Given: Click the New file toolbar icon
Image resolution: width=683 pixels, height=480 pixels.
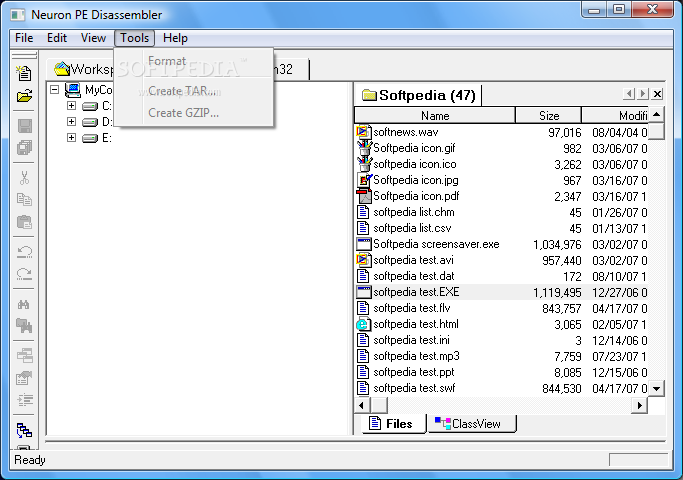Looking at the screenshot, I should [x=24, y=73].
